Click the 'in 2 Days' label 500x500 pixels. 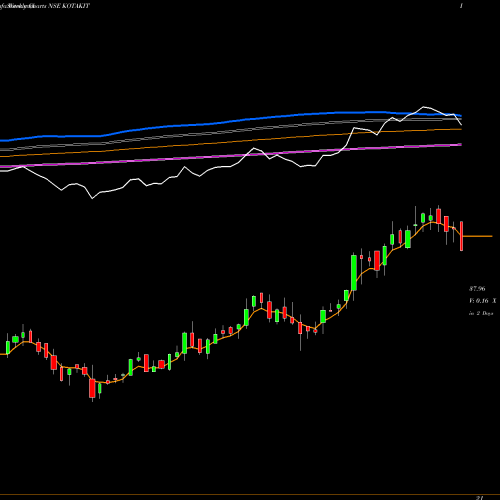481,313
